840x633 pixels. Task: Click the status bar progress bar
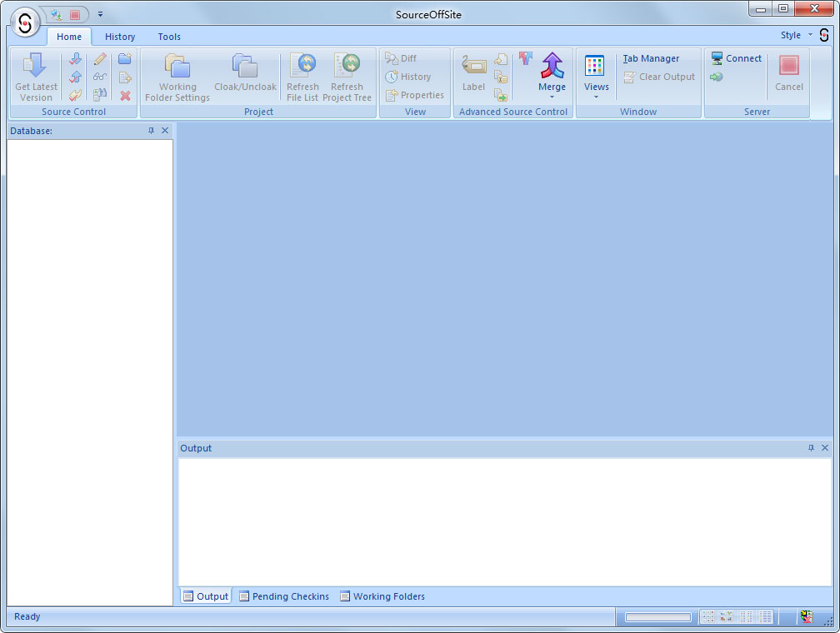coord(658,617)
